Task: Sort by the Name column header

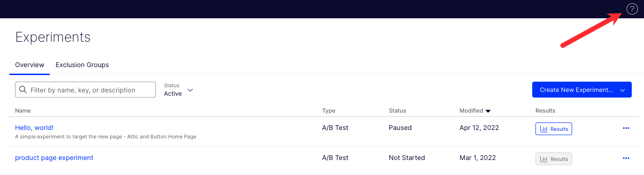Action: tap(23, 111)
